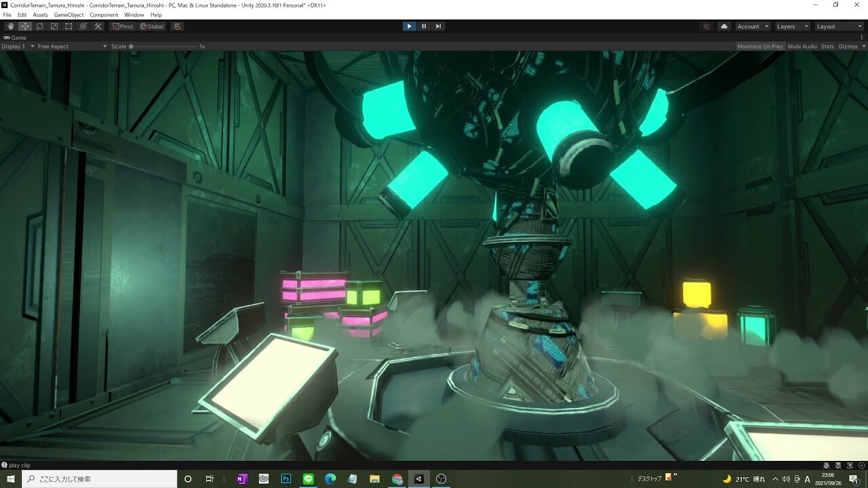Open the Layers dropdown
868x488 pixels.
[x=792, y=26]
